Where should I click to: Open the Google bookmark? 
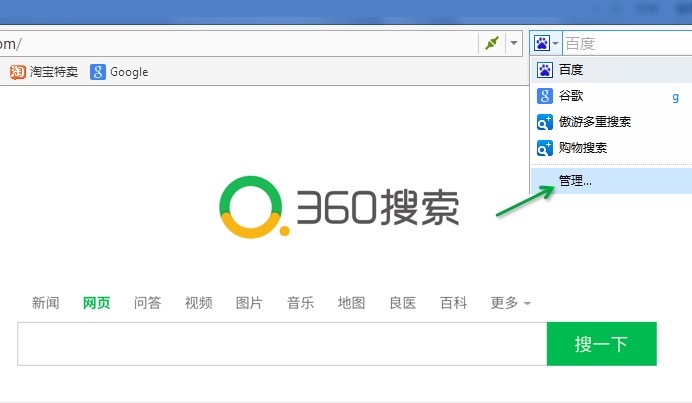pyautogui.click(x=119, y=72)
